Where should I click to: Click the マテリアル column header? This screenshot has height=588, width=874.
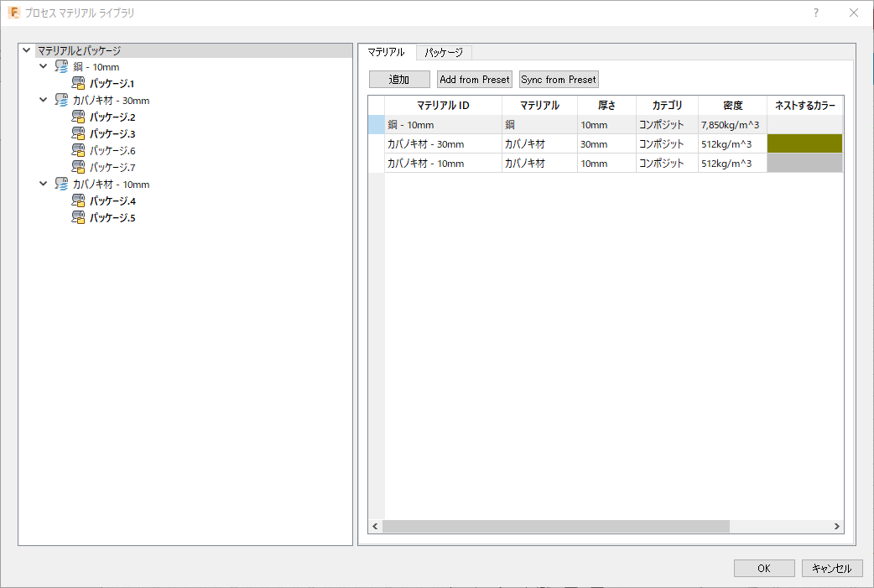539,106
